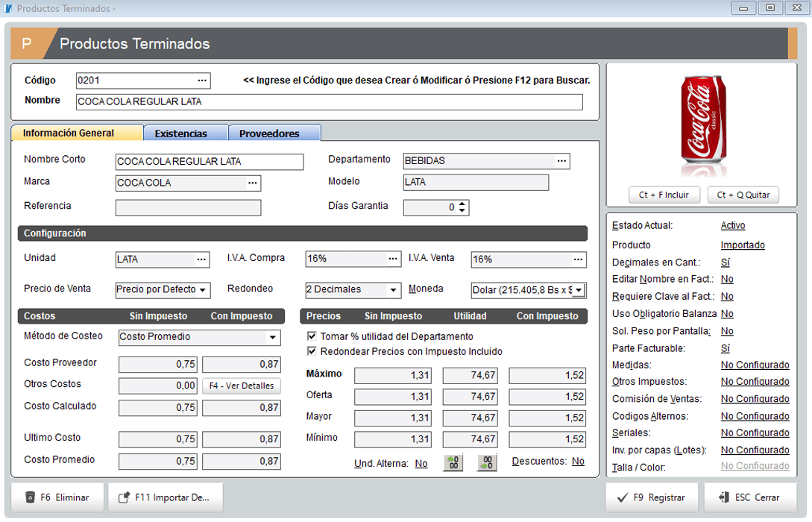812x522 pixels.
Task: Open the Método de Costeo dropdown
Action: [x=272, y=337]
